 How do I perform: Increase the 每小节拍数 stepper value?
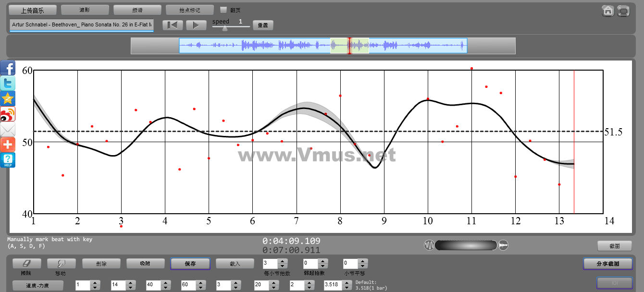pos(282,261)
